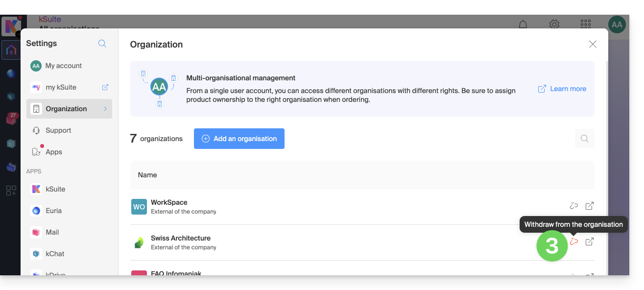Click the AA user avatar in header
The height and width of the screenshot is (290, 644).
[x=617, y=24]
